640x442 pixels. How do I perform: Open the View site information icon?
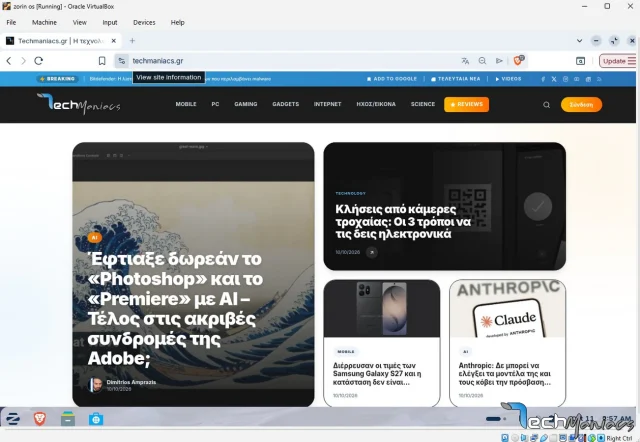click(121, 61)
